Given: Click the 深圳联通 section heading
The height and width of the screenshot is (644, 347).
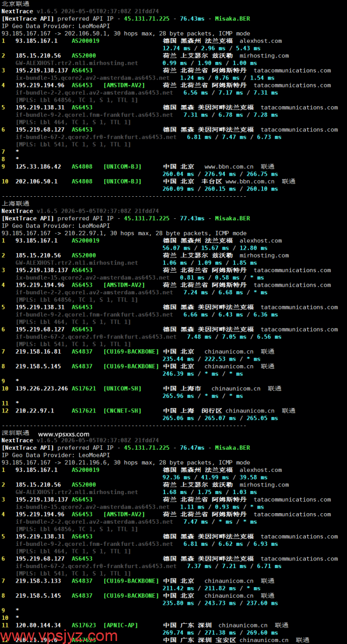Looking at the screenshot, I should click(16, 433).
